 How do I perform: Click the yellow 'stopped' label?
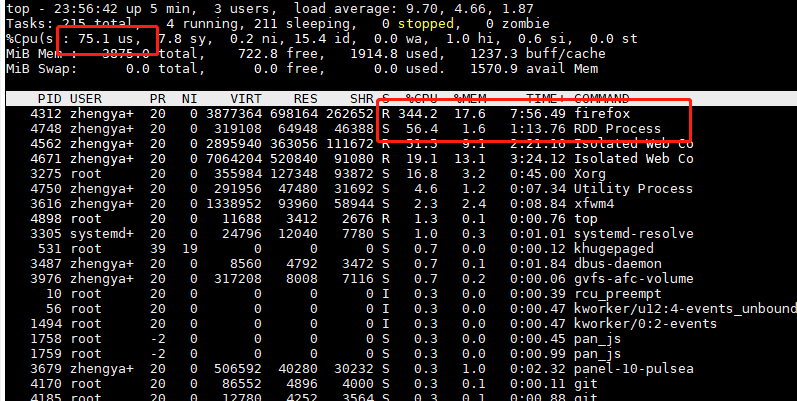(x=425, y=24)
